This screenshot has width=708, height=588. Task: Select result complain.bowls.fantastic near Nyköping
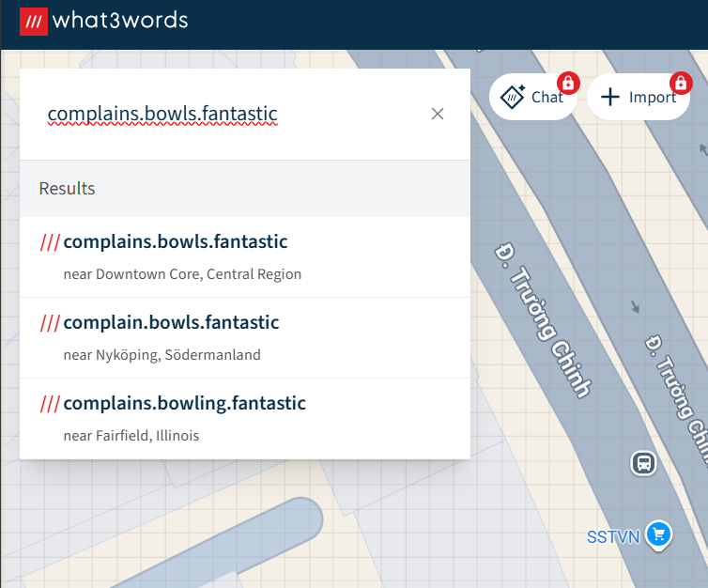[245, 338]
